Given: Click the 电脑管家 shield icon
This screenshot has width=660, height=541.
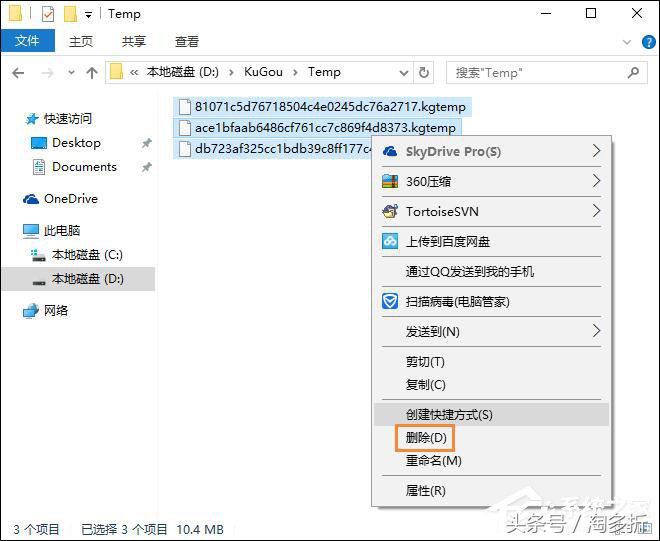Looking at the screenshot, I should point(390,301).
